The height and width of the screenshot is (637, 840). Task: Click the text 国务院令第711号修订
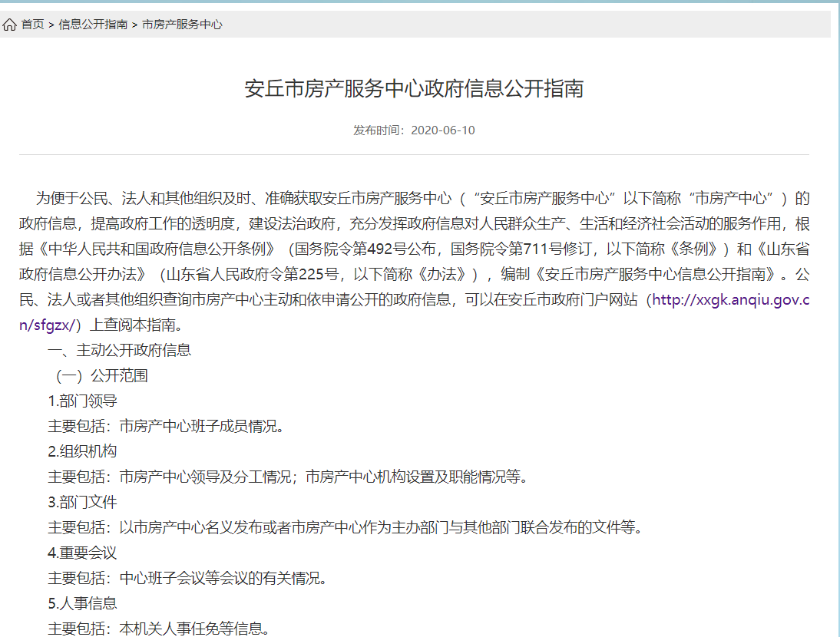pos(521,249)
